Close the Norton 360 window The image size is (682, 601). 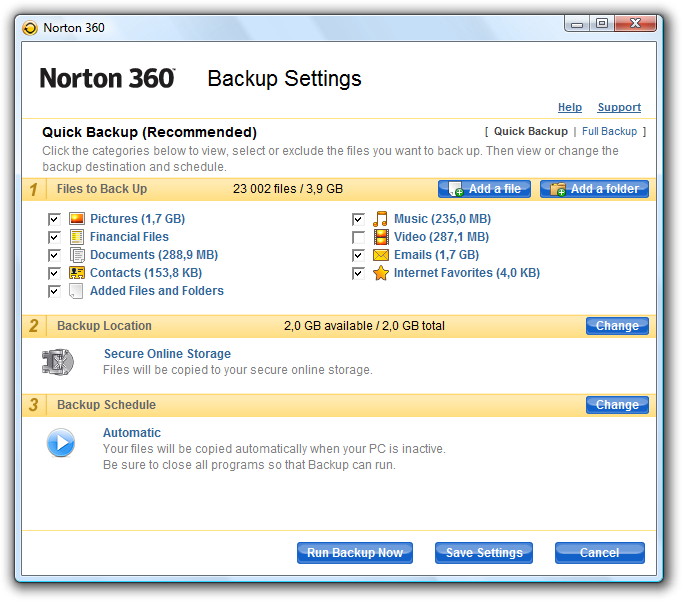point(635,23)
